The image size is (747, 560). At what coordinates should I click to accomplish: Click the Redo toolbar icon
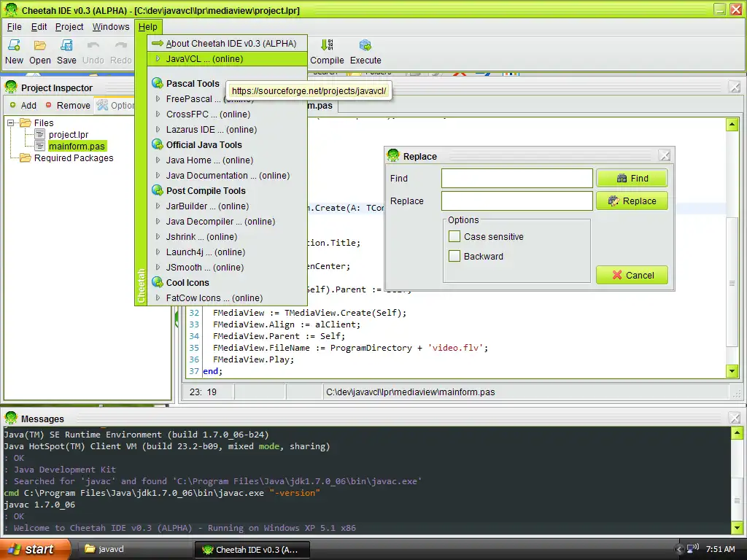121,45
